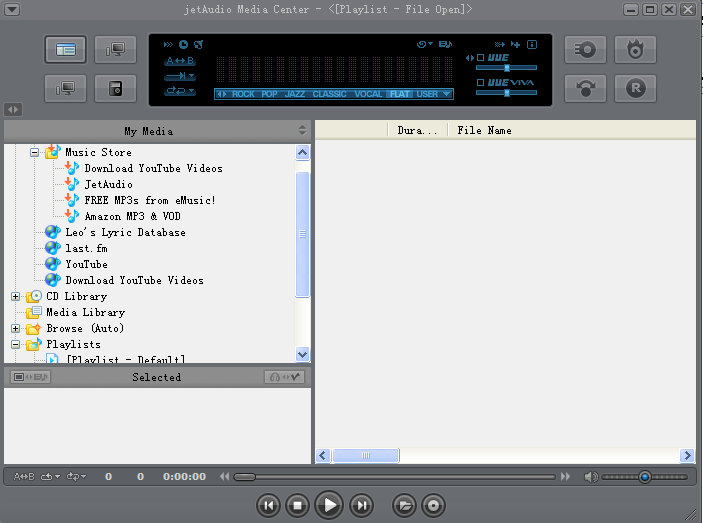Toggle the BBE sound effect checkbox
The width and height of the screenshot is (703, 523).
click(481, 57)
